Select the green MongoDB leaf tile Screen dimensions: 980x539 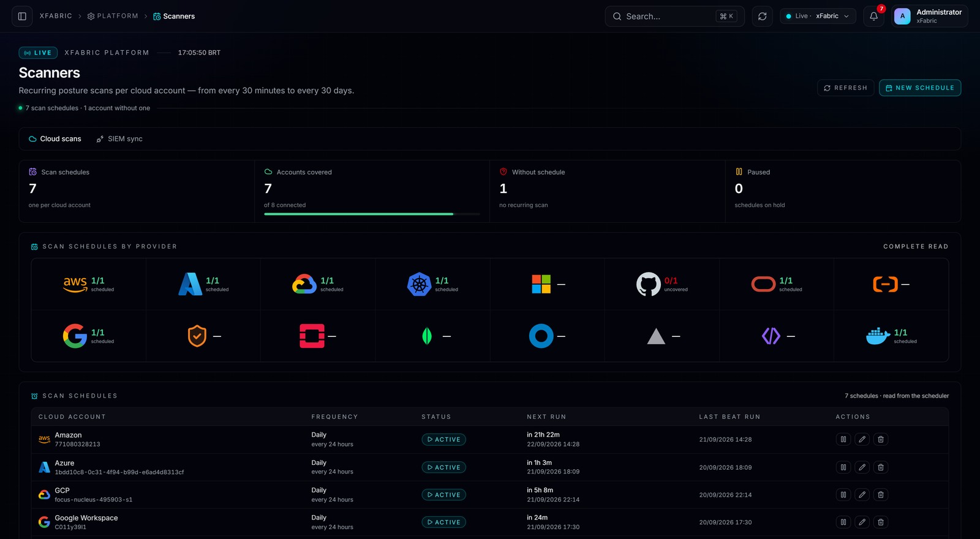[432, 336]
